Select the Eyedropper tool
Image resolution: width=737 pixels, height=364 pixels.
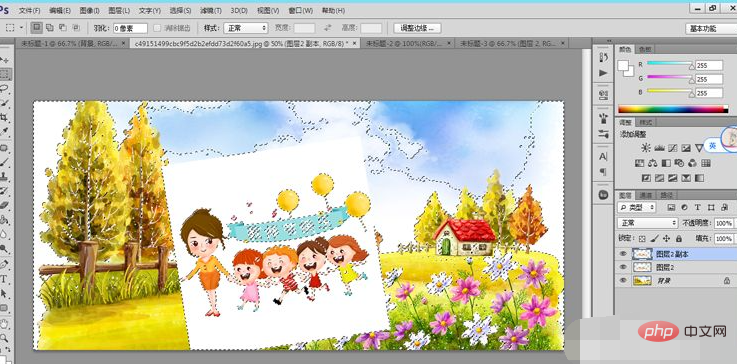(x=5, y=132)
